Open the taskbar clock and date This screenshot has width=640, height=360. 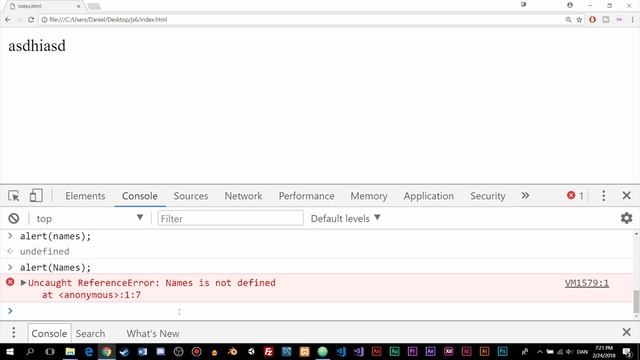coord(604,351)
